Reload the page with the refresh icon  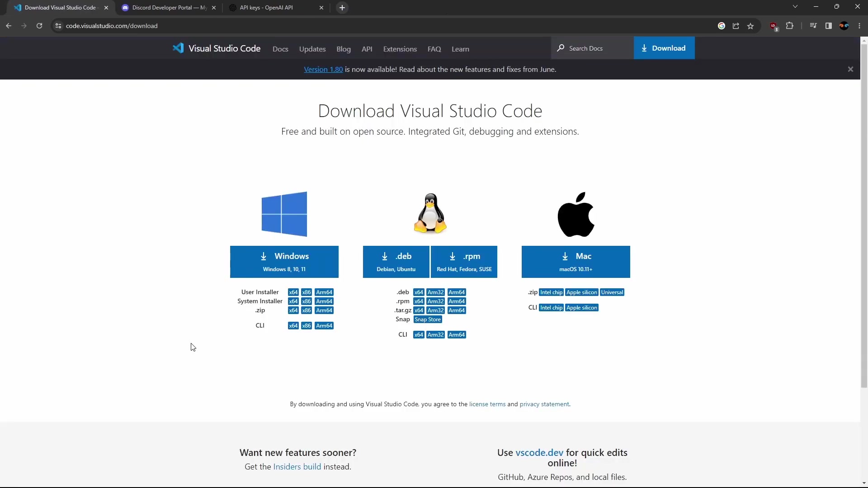(39, 26)
